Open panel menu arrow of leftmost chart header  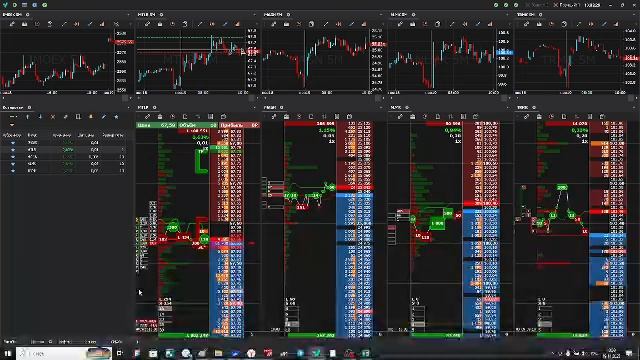pyautogui.click(x=129, y=15)
